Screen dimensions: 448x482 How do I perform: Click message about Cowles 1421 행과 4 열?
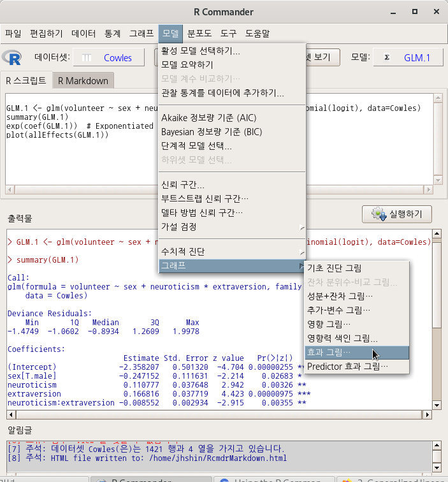[146, 449]
